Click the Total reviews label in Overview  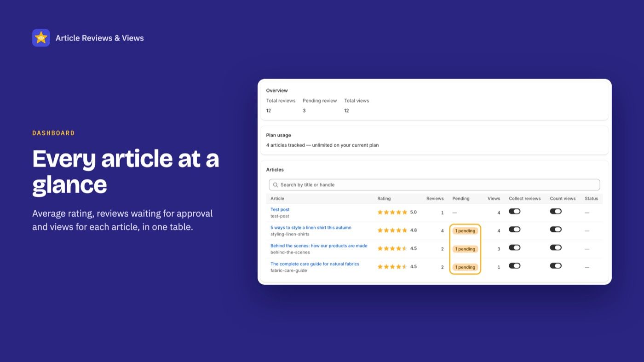[x=281, y=101]
